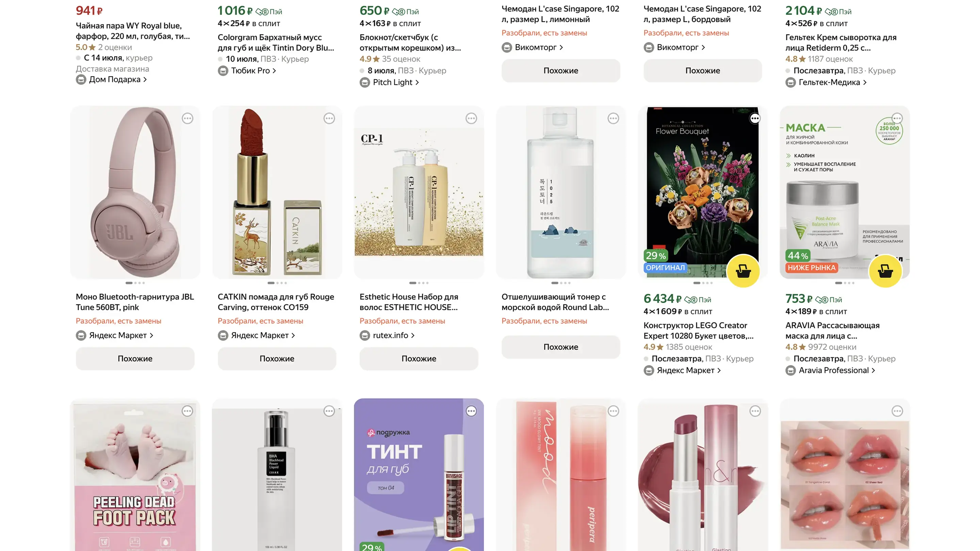Open Яндекс Маркет seller under LEGO set
Screen dimensions: 980x551
tap(682, 370)
